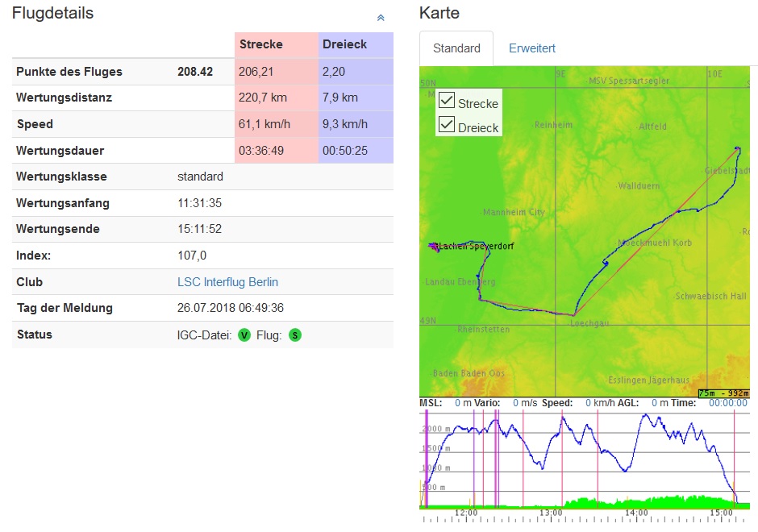The width and height of the screenshot is (758, 532).
Task: Click the total flight points value 208.42
Action: [x=195, y=72]
